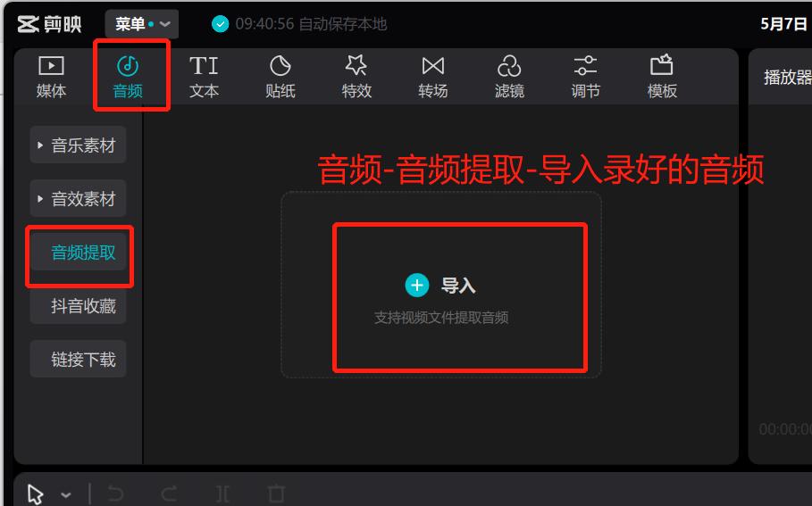This screenshot has width=812, height=506.
Task: Open 链接下载 in the sidebar
Action: click(x=79, y=359)
